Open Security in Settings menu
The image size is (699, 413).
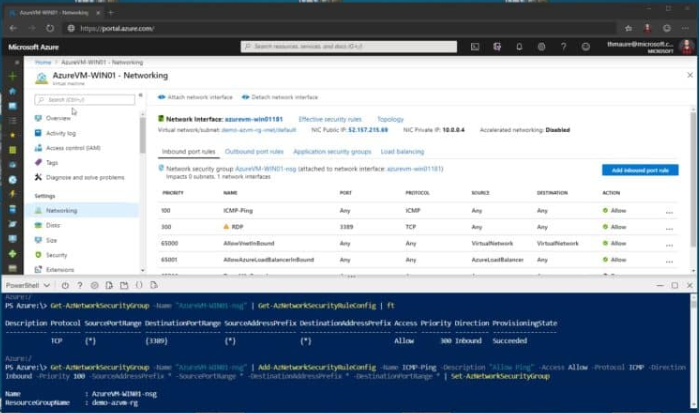[56, 255]
